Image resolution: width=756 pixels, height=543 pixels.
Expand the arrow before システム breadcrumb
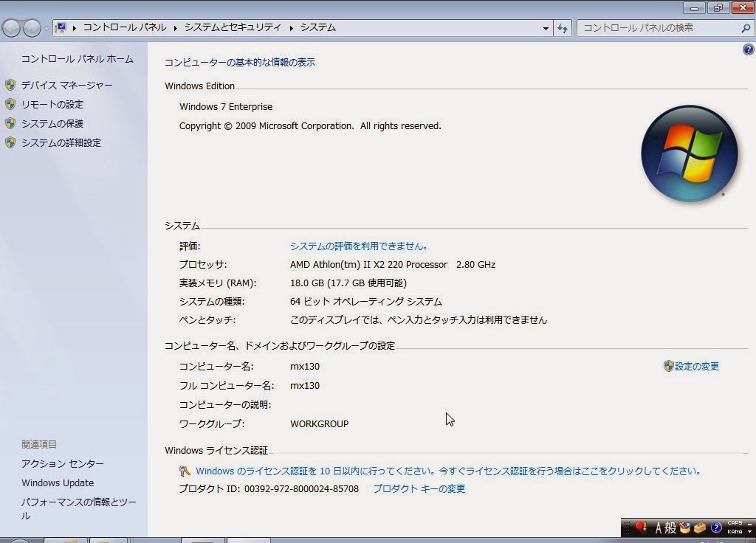coord(291,28)
